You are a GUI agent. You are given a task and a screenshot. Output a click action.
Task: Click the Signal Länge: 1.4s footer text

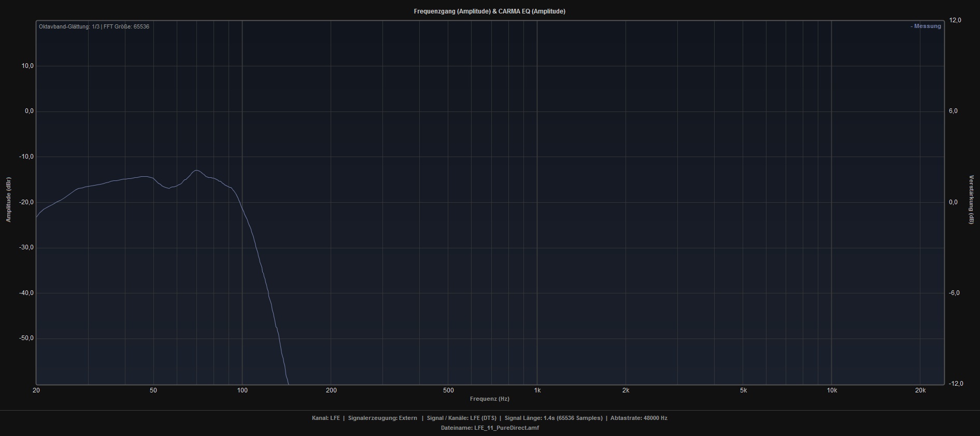(x=553, y=418)
